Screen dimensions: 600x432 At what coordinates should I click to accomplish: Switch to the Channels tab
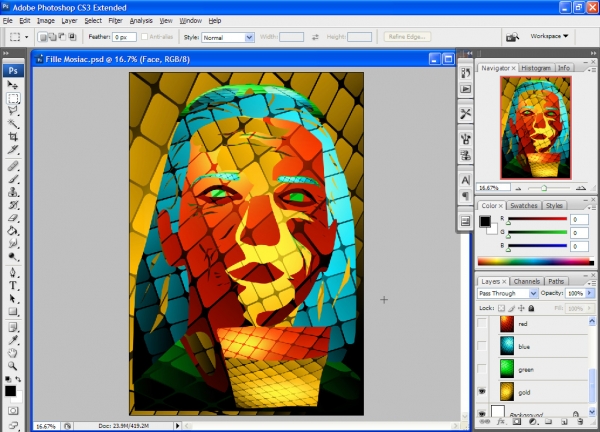point(527,281)
